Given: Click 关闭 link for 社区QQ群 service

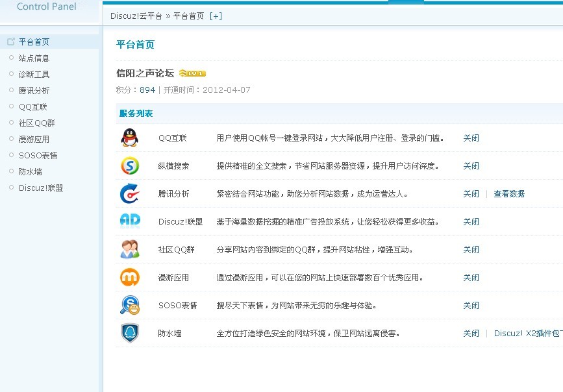Looking at the screenshot, I should 471,249.
